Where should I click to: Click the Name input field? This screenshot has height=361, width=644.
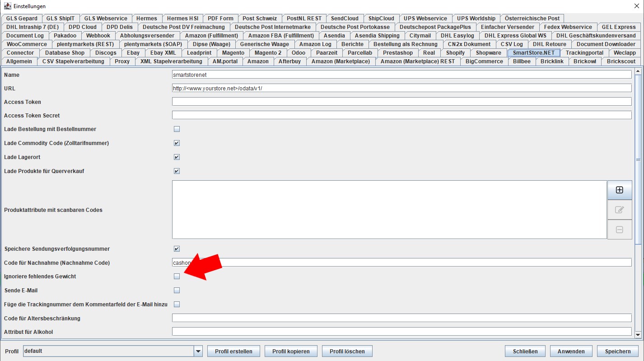[x=401, y=75]
